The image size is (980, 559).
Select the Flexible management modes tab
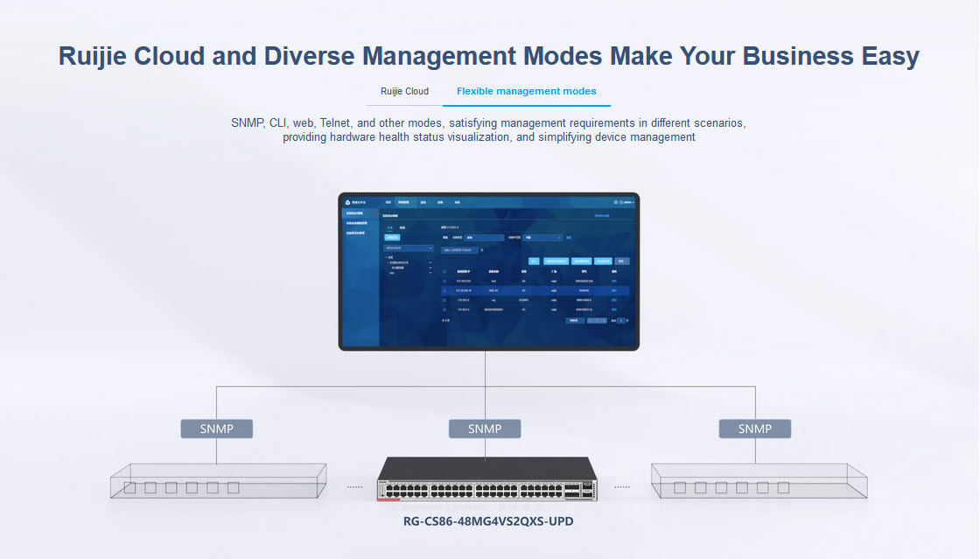click(x=526, y=91)
